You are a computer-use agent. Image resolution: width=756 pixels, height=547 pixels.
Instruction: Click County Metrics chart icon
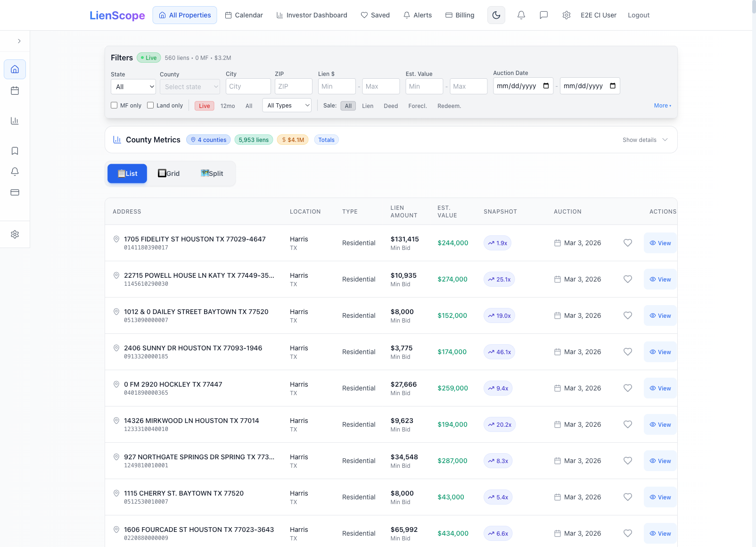coord(117,140)
